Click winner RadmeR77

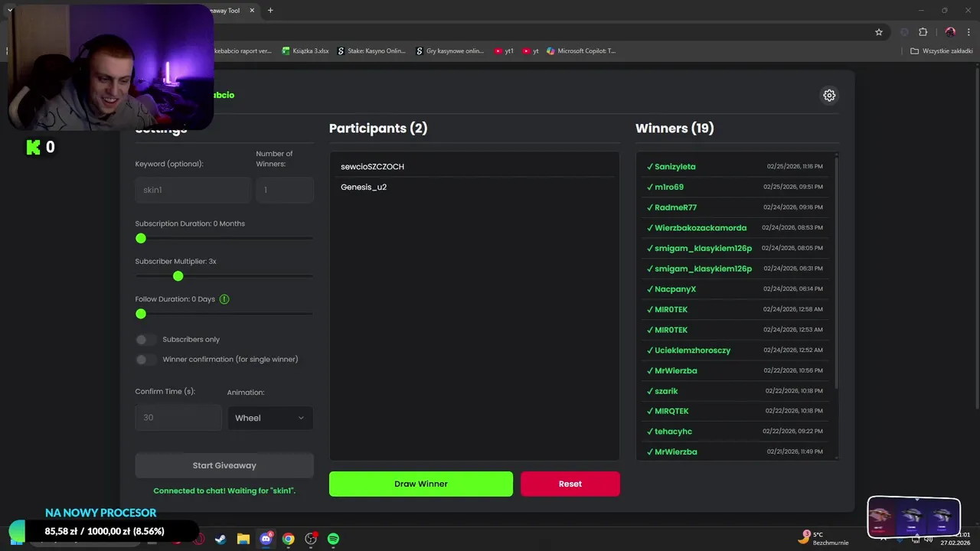675,207
